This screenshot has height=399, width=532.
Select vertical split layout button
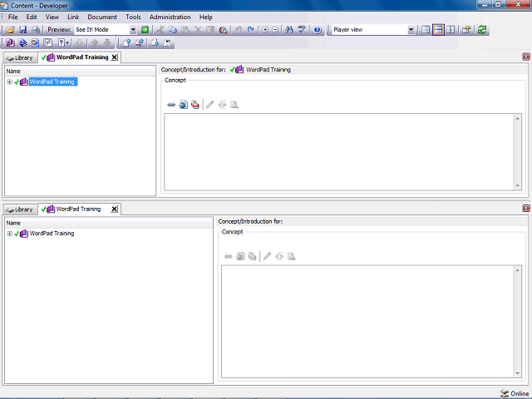click(451, 30)
